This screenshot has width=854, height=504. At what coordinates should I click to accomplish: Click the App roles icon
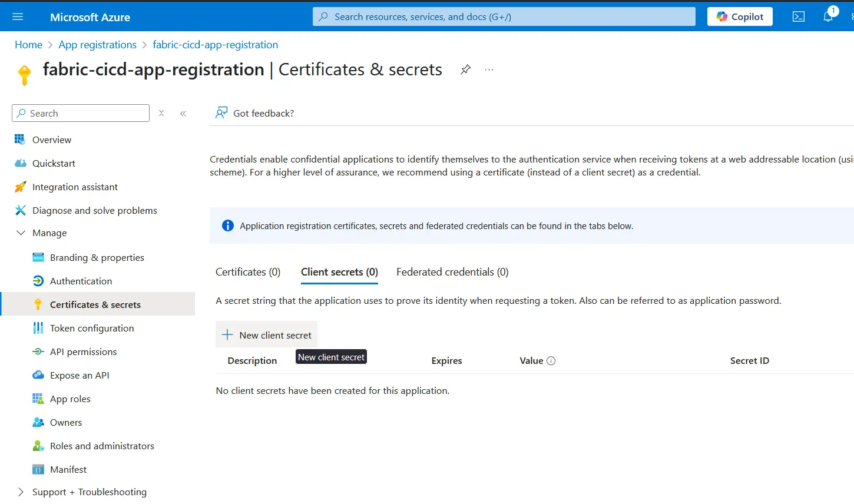38,399
